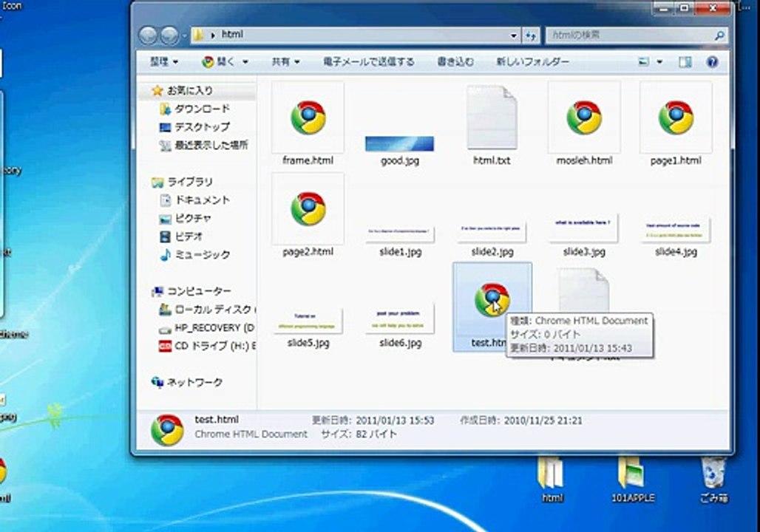Screen dimensions: 760x532
Task: Select コンピューター in the navigation pane
Action: click(x=197, y=291)
